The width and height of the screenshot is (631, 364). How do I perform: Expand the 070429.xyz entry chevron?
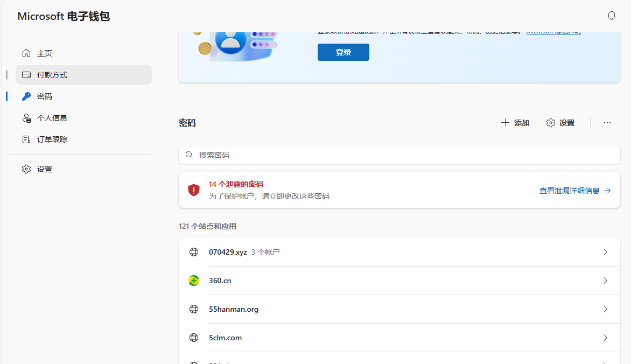(605, 252)
